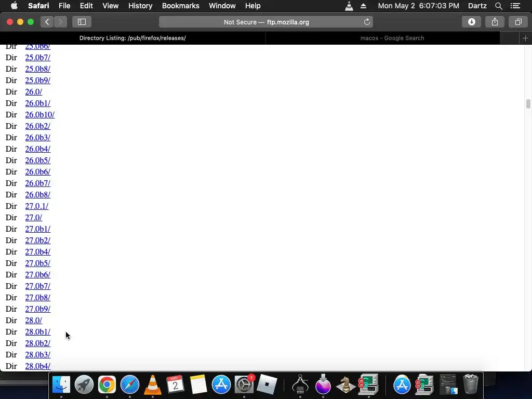Open the 27.0/ directory link
Viewport: 532px width, 399px height.
34,218
